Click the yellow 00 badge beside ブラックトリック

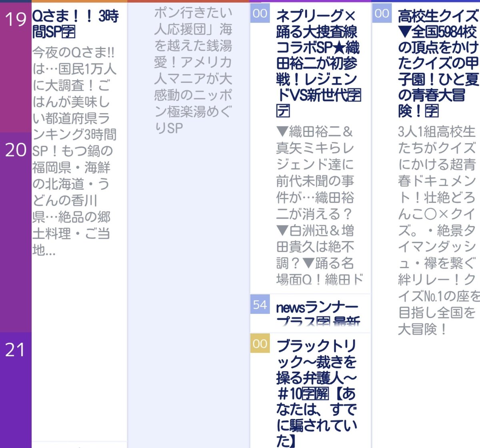[260, 343]
